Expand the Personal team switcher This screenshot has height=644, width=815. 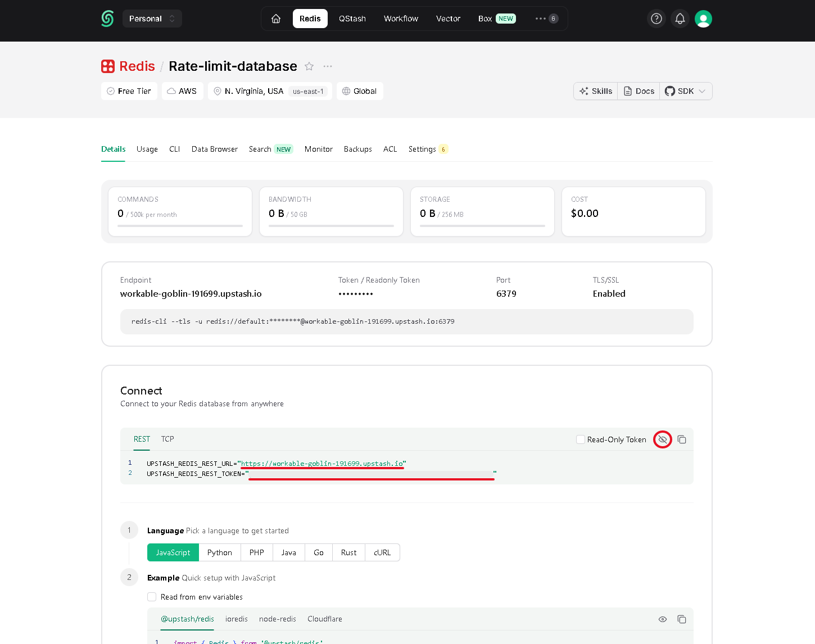pyautogui.click(x=152, y=19)
